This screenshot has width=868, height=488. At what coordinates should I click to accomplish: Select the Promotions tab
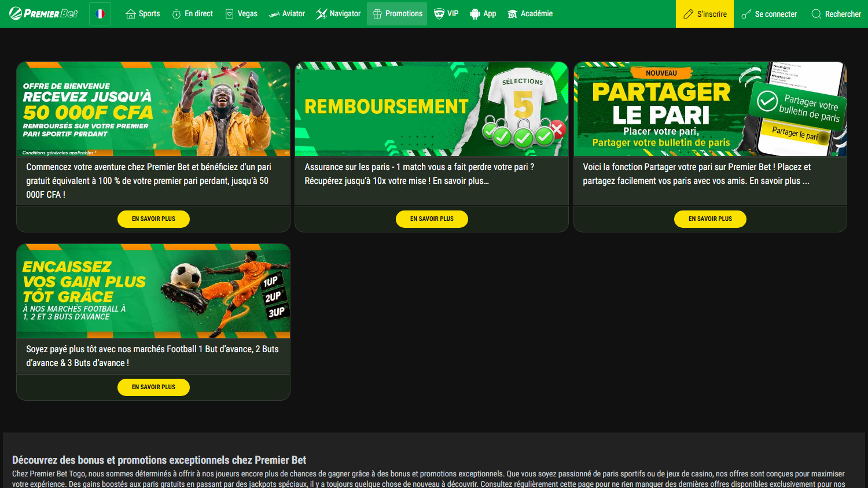tap(397, 14)
